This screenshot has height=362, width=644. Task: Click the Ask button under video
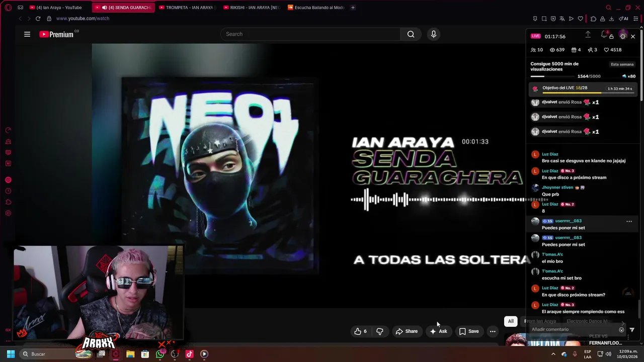point(438,331)
